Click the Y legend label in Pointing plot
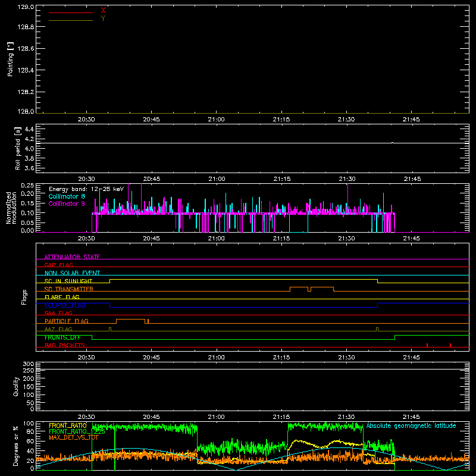This screenshot has width=476, height=476. click(x=103, y=18)
